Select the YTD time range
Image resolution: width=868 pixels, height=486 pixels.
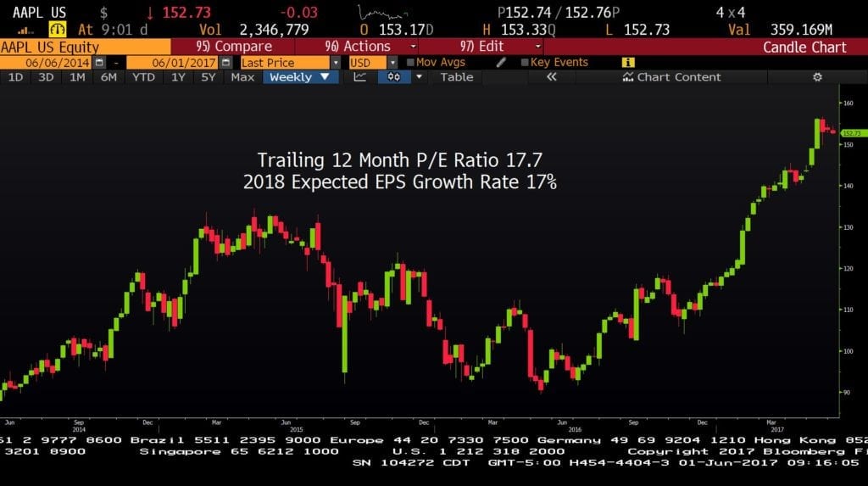(x=143, y=77)
